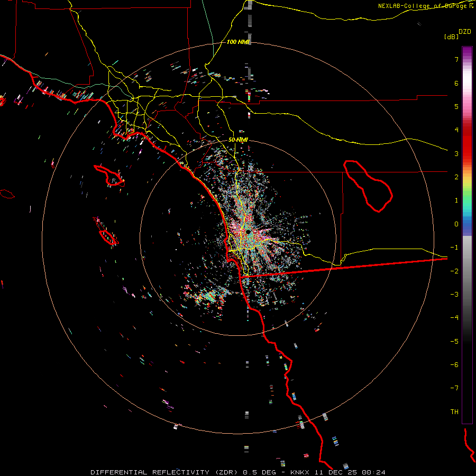This screenshot has height=476, width=476.
Task: Select the 3 dB scale value
Action: tap(456, 153)
